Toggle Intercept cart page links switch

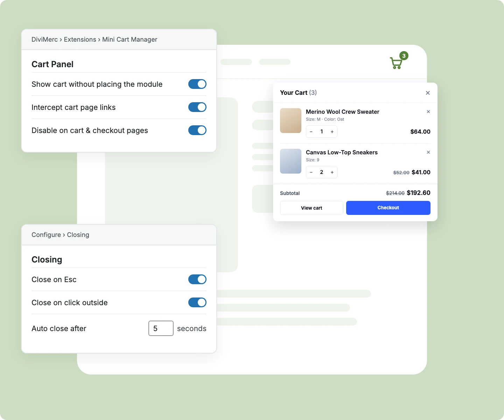tap(197, 107)
